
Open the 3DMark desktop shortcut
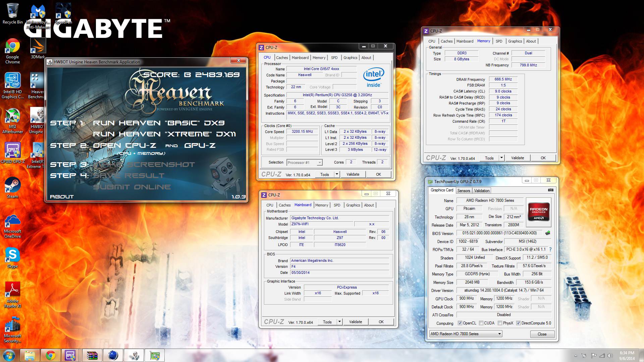(38, 48)
